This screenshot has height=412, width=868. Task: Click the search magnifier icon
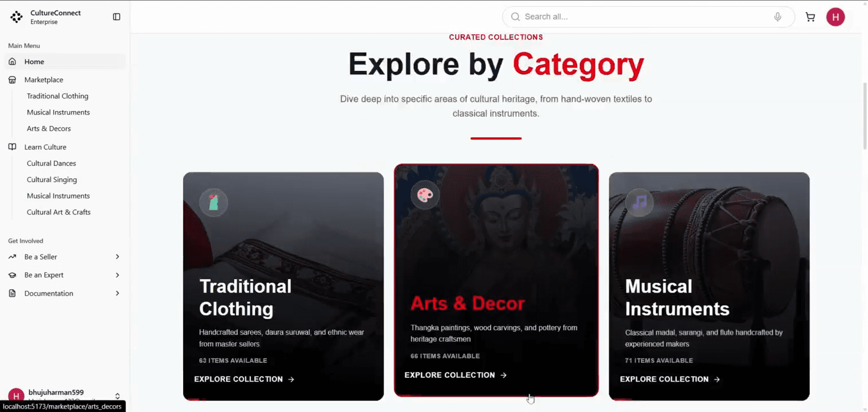[x=515, y=17]
